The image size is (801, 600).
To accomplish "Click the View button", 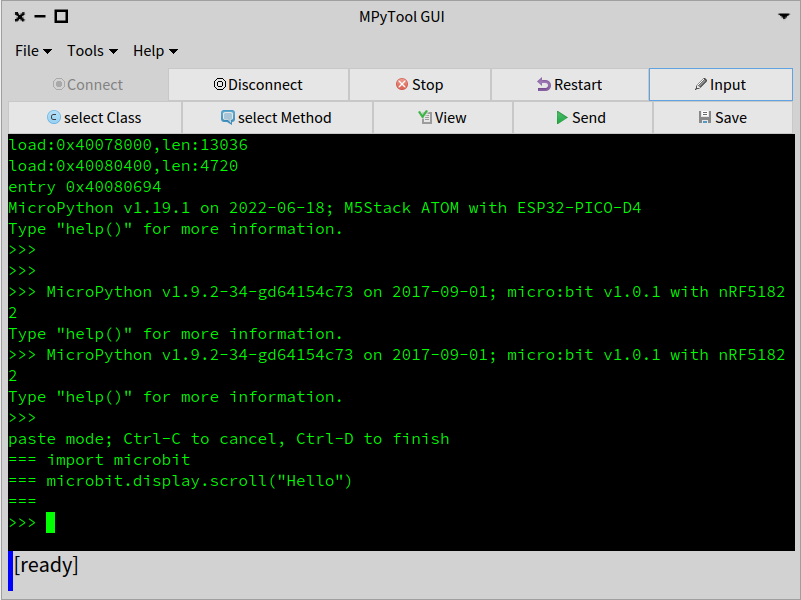I will click(x=442, y=118).
